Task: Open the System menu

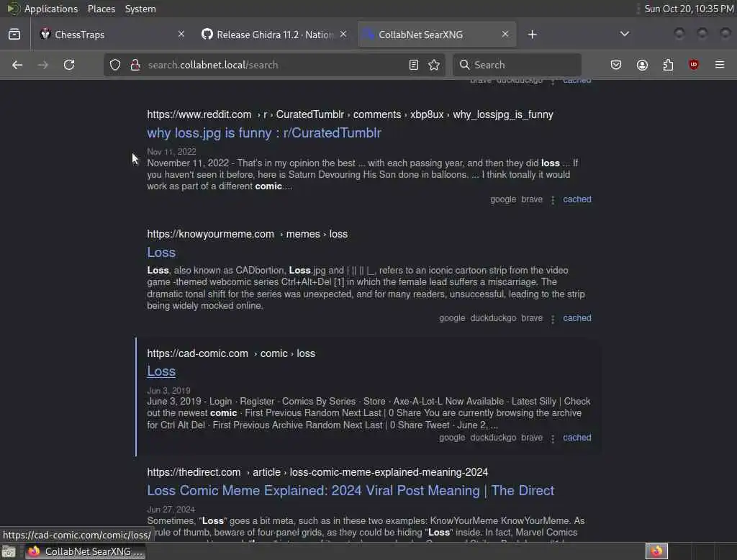Action: point(140,9)
